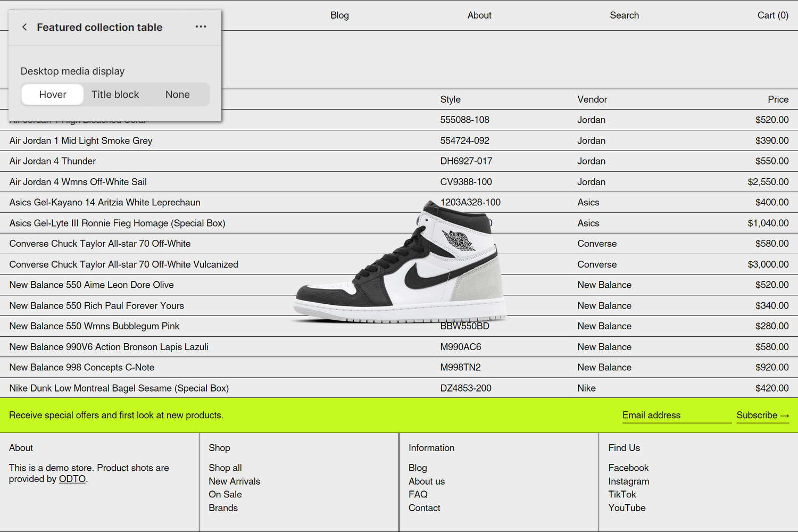Visit the Facebook link

pyautogui.click(x=628, y=468)
